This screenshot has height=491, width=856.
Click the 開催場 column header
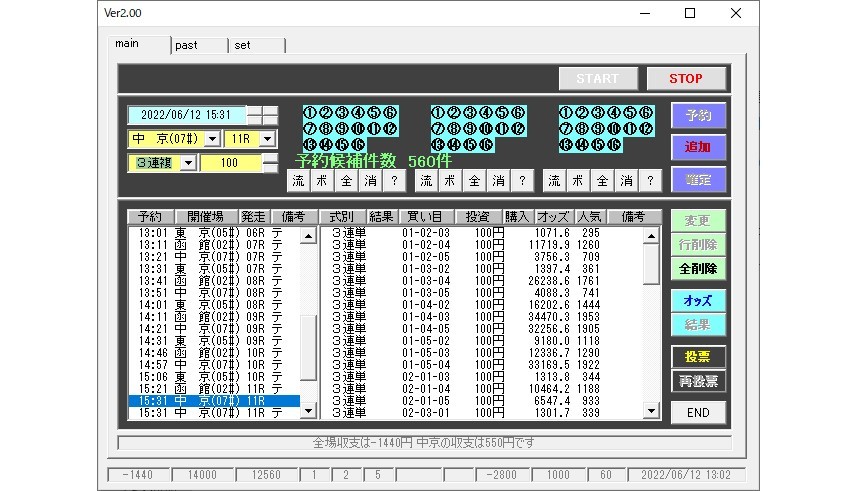pyautogui.click(x=206, y=217)
